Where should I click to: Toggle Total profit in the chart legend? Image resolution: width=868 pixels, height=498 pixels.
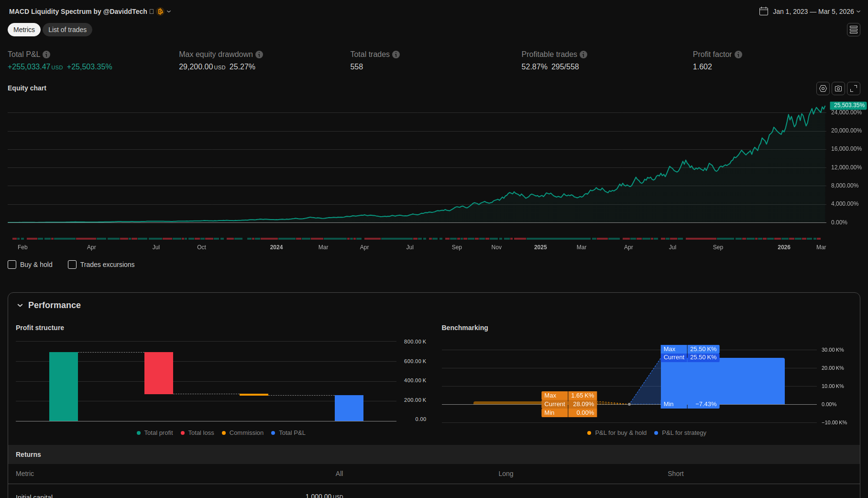tap(155, 433)
